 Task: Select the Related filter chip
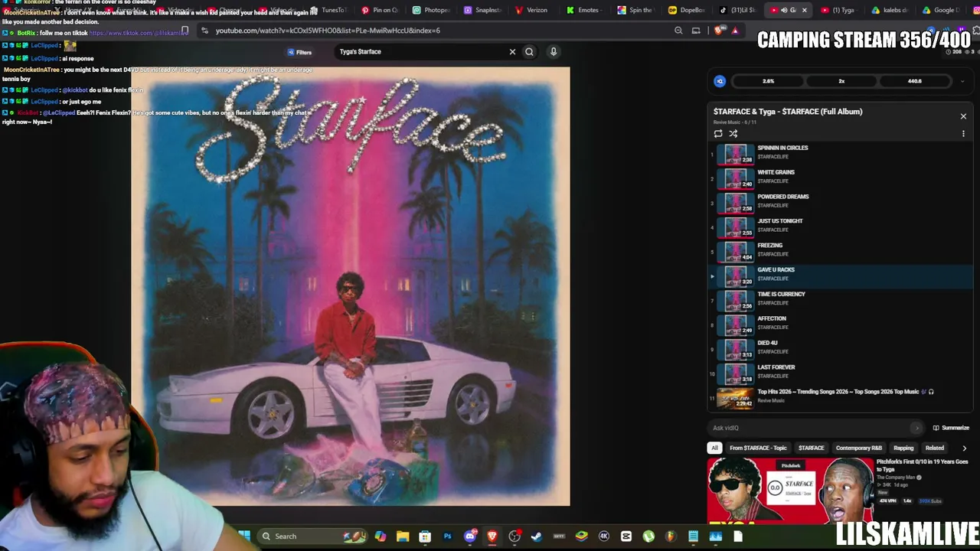[x=934, y=448]
